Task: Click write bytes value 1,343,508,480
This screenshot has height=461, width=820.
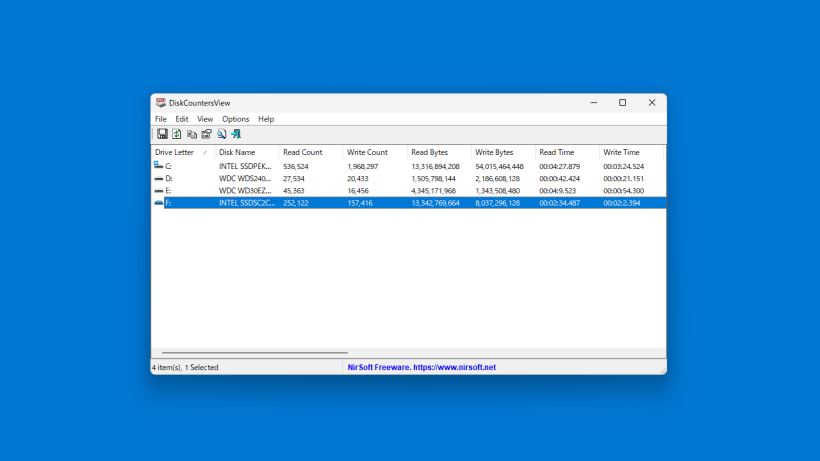Action: pyautogui.click(x=497, y=191)
